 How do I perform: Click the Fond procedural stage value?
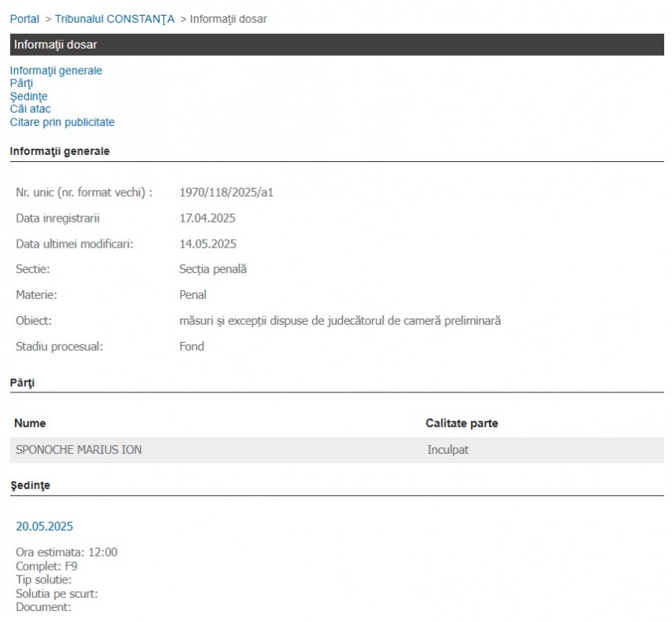pos(191,346)
